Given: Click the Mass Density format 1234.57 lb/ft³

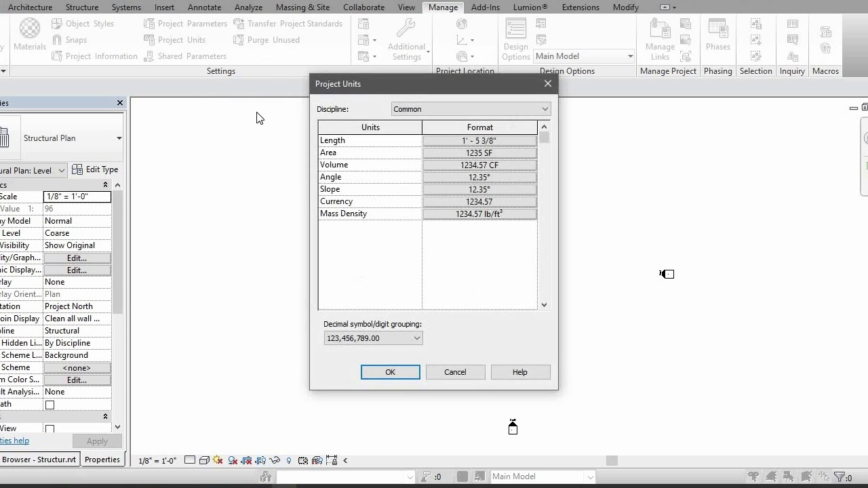Looking at the screenshot, I should (x=479, y=213).
